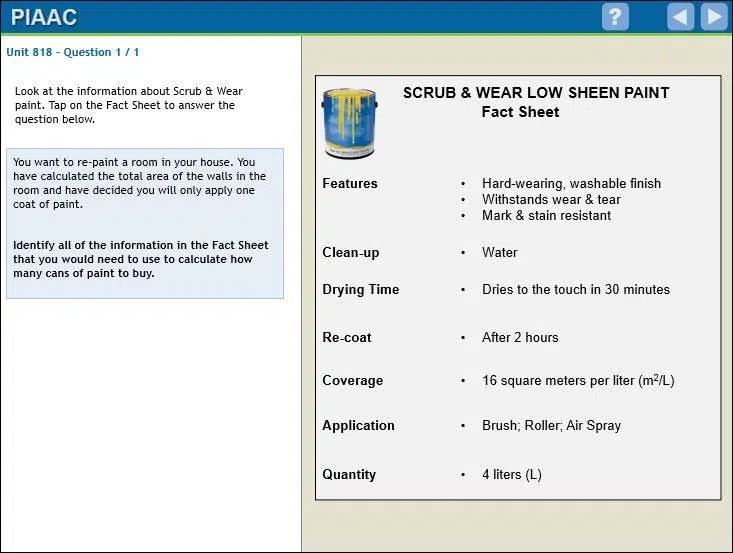This screenshot has width=733, height=553.
Task: Click the blue question prompt box
Action: [145, 223]
